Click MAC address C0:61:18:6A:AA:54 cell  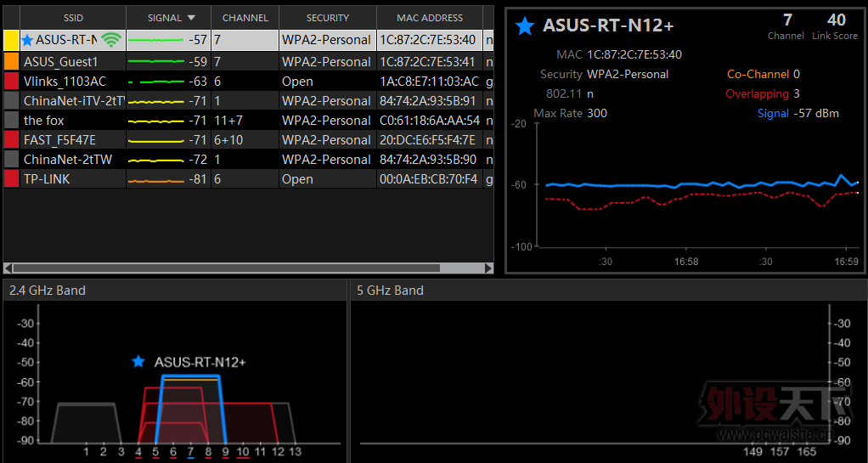click(x=430, y=120)
